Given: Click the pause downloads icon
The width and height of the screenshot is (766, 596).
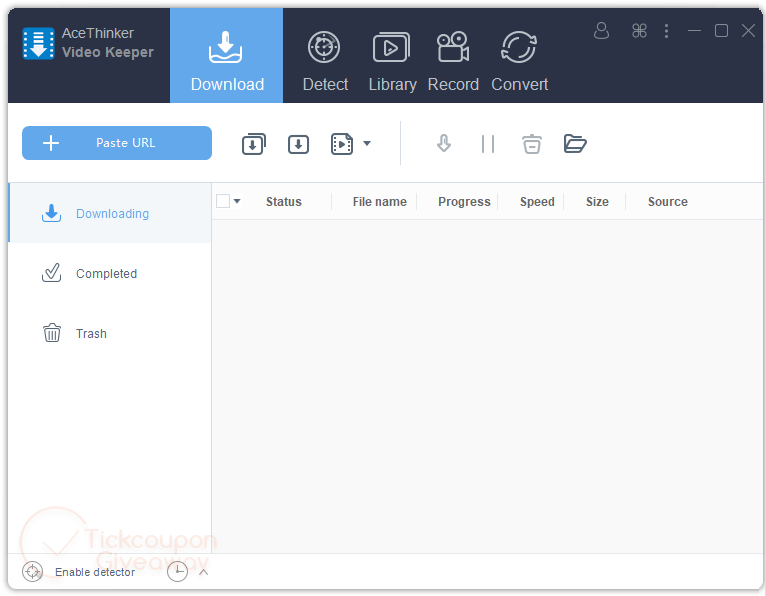Looking at the screenshot, I should click(488, 144).
